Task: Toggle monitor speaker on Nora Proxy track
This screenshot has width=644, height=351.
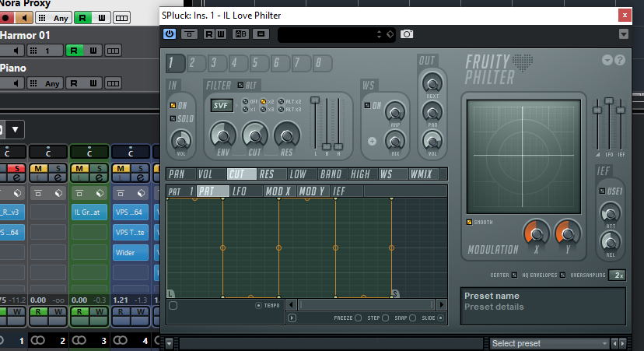Action: coord(25,18)
